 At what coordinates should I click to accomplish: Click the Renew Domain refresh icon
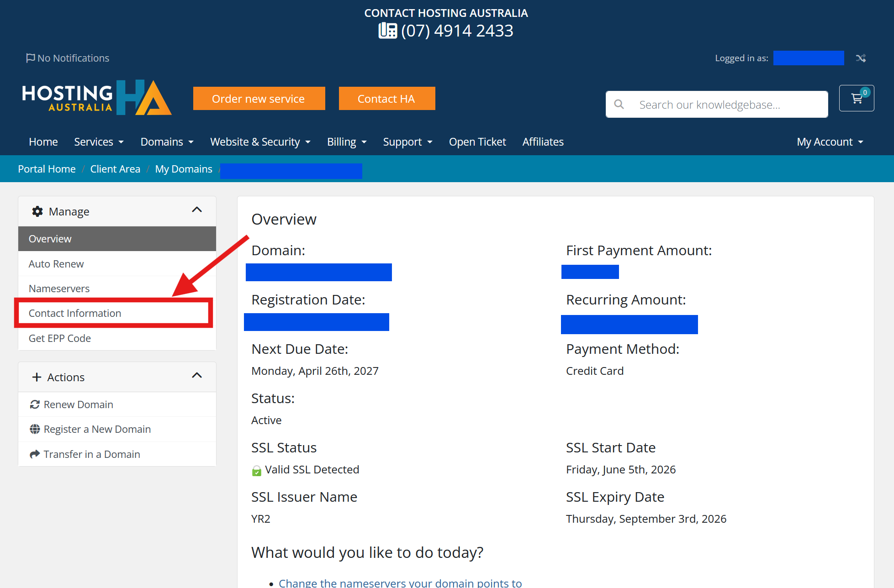(x=35, y=404)
